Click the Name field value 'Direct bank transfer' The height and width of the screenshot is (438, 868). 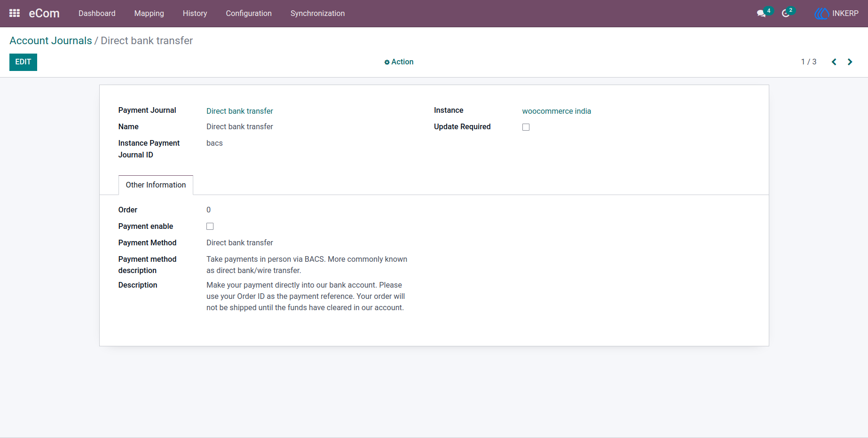(x=239, y=127)
